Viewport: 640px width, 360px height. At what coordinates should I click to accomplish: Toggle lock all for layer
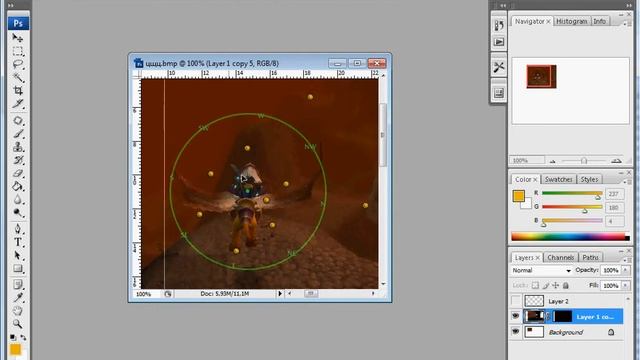566,285
